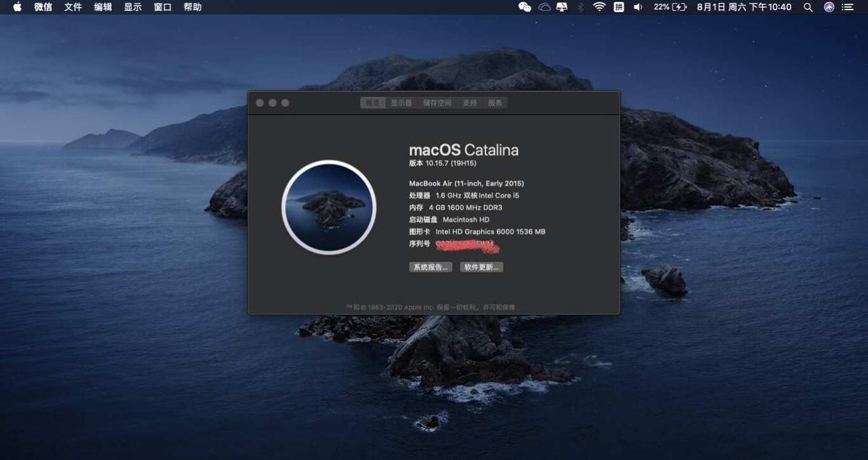The height and width of the screenshot is (460, 868).
Task: Switch to the 显示器 tab
Action: pyautogui.click(x=401, y=103)
